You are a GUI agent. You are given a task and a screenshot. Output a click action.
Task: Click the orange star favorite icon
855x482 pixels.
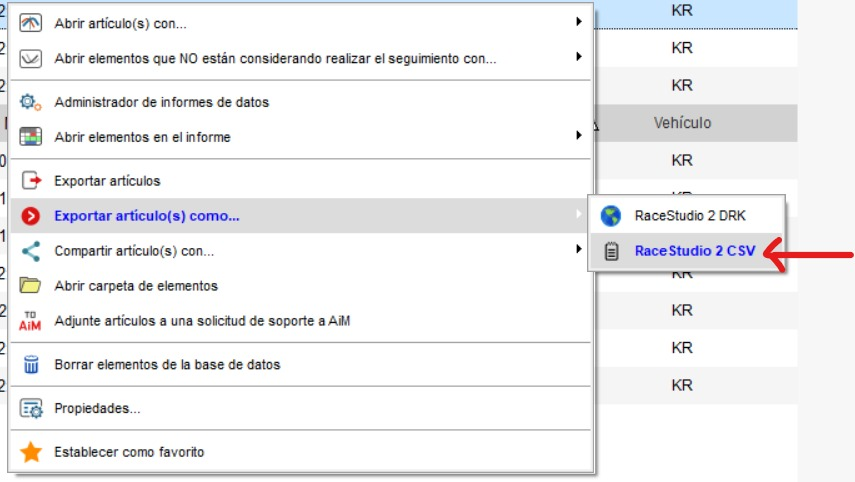tap(31, 451)
